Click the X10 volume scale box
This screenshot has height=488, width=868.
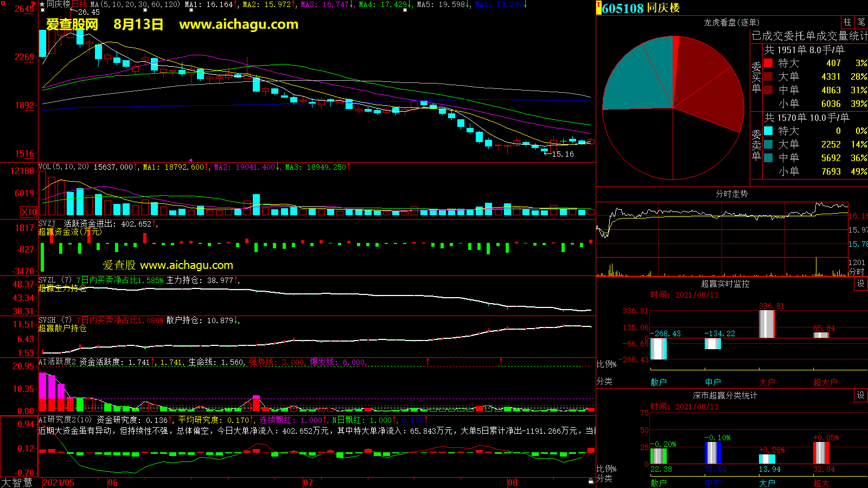pyautogui.click(x=29, y=212)
